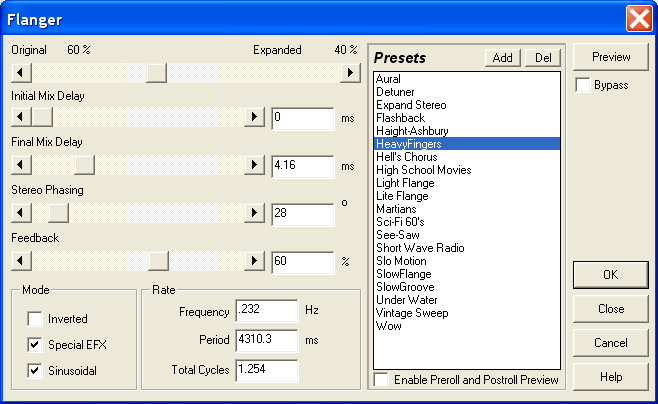Screen dimensions: 658x404
Task: Toggle the Special EFX checkbox
Action: click(x=35, y=345)
